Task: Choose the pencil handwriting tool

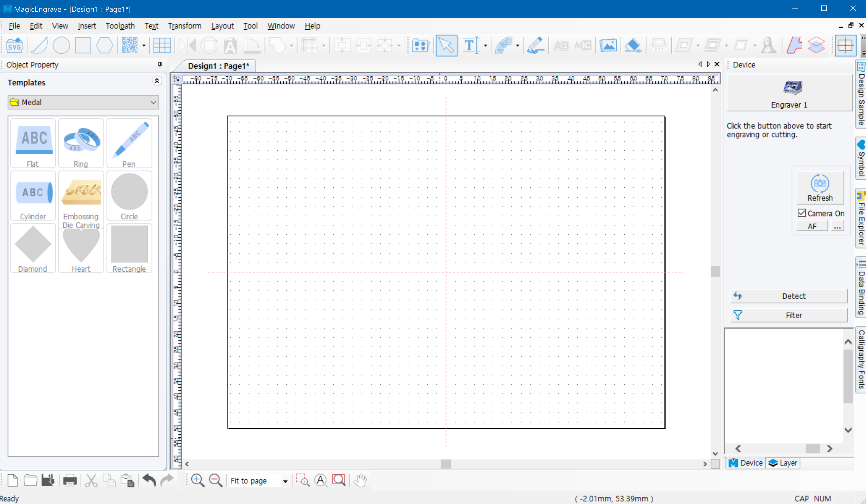Action: point(535,45)
